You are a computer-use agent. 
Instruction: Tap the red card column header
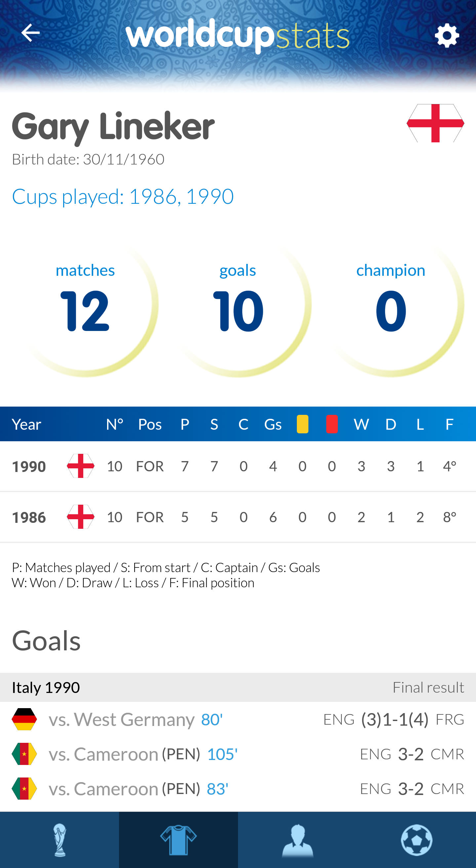click(x=332, y=424)
